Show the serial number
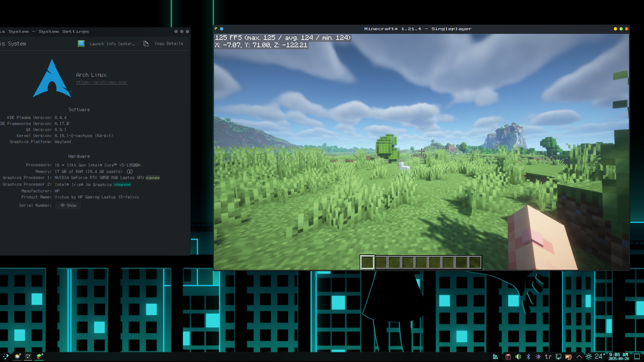Image resolution: width=644 pixels, height=362 pixels. (x=68, y=205)
